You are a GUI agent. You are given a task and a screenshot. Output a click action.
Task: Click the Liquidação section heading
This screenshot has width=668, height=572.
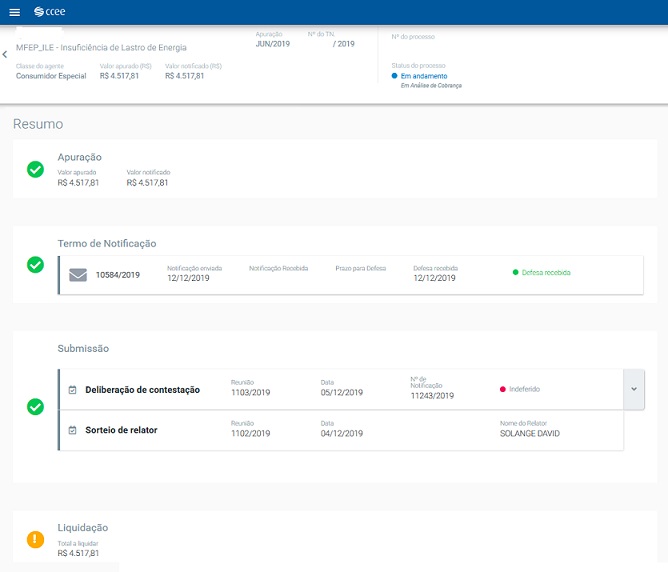point(83,527)
